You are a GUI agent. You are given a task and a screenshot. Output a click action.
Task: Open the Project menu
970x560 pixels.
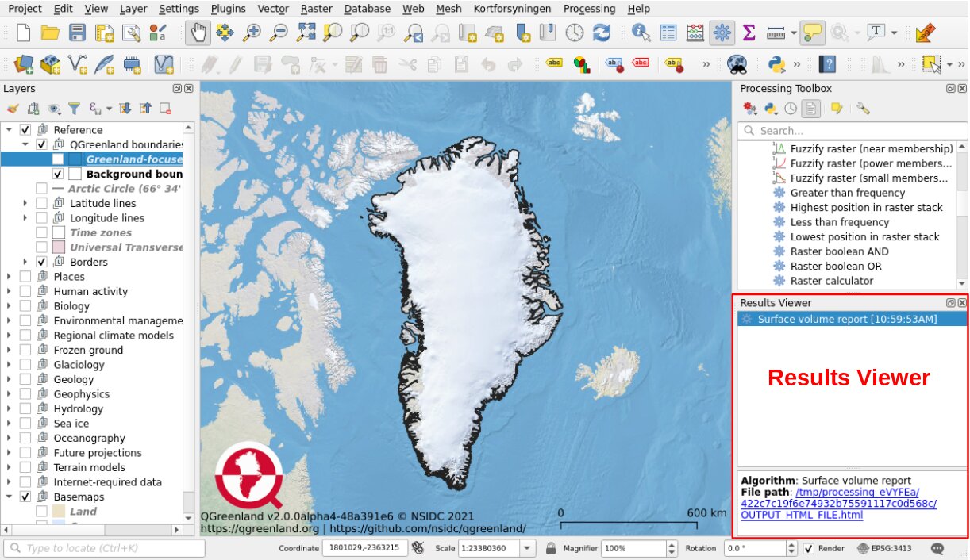[25, 9]
